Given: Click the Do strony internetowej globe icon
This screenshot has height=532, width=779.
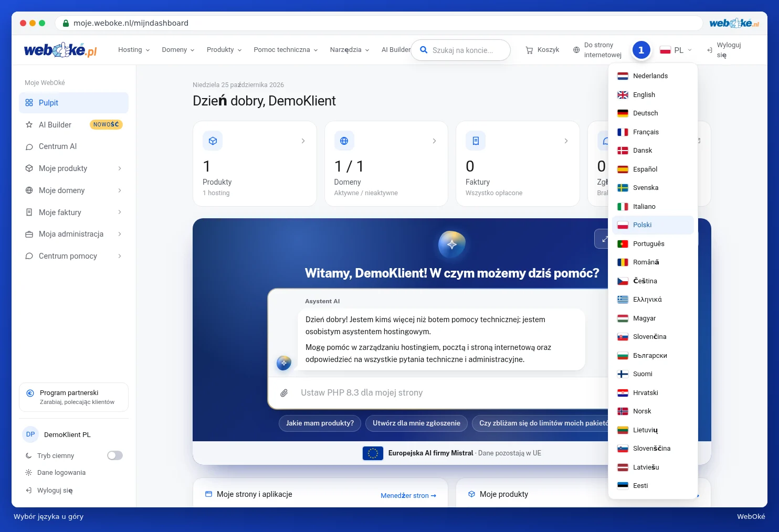Looking at the screenshot, I should (576, 50).
